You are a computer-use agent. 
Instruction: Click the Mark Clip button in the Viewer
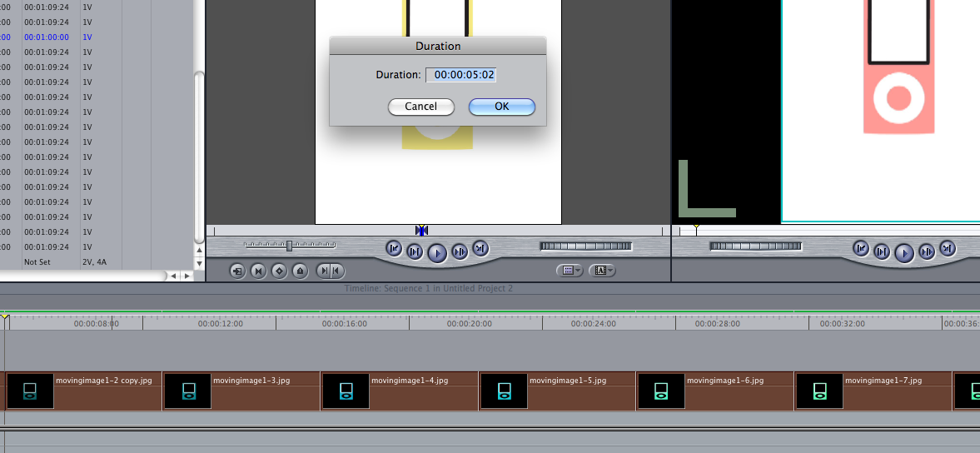pyautogui.click(x=258, y=271)
